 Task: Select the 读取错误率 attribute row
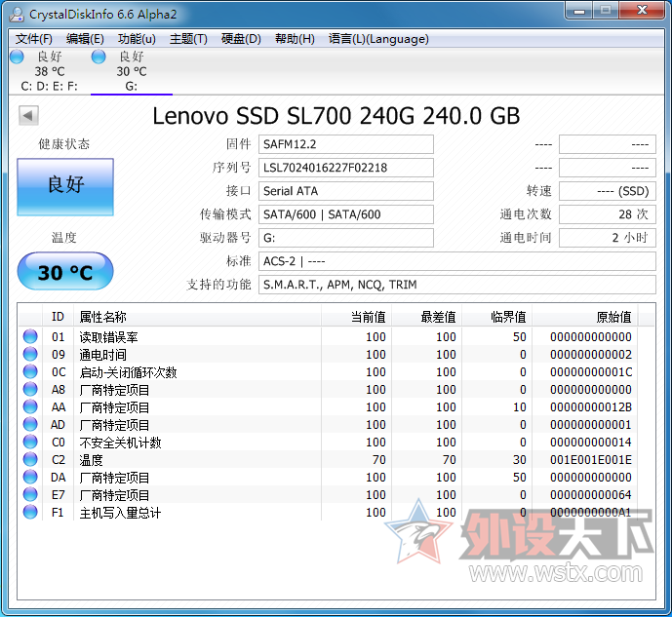pos(329,337)
